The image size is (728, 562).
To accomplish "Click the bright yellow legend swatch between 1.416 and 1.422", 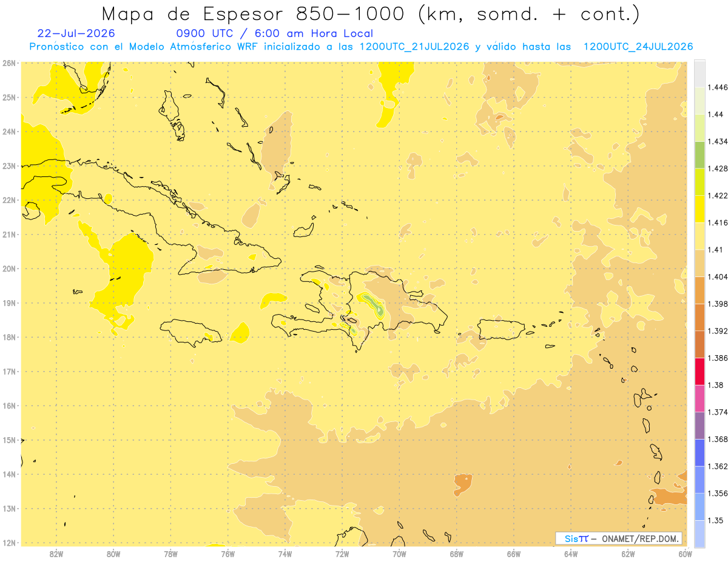I will point(699,209).
